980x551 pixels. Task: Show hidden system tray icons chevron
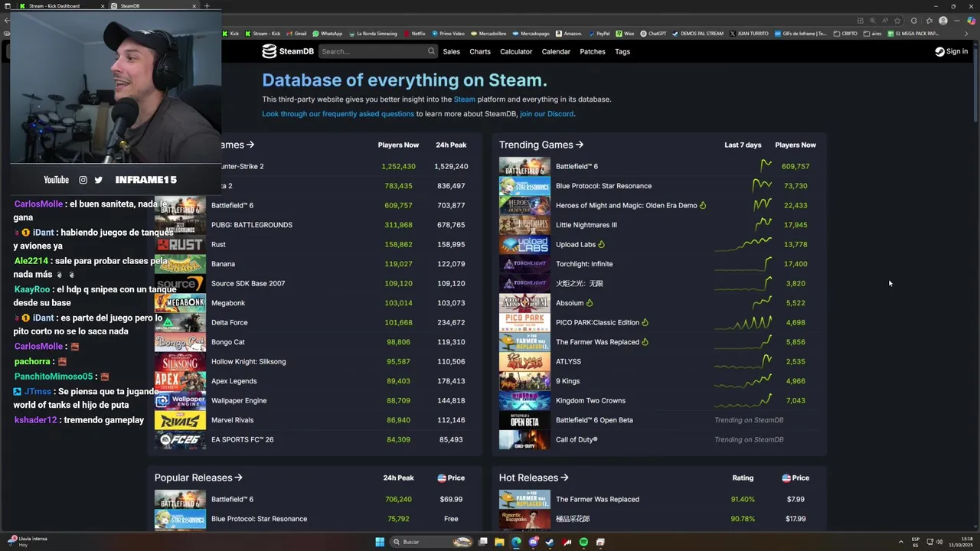tap(900, 542)
